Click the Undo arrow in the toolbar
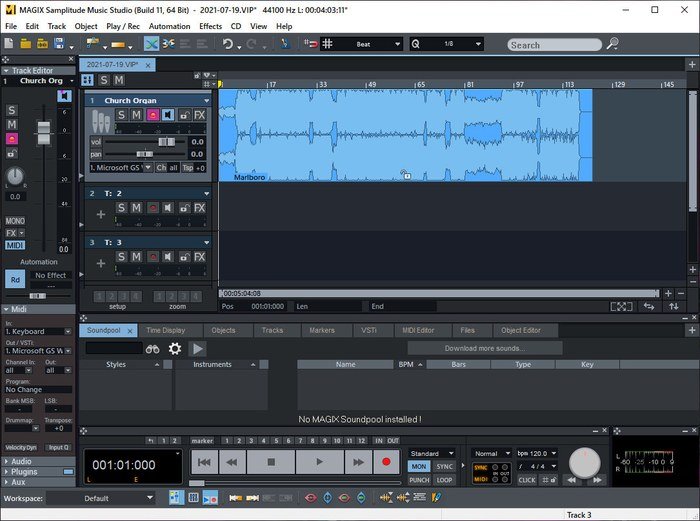 [x=228, y=44]
